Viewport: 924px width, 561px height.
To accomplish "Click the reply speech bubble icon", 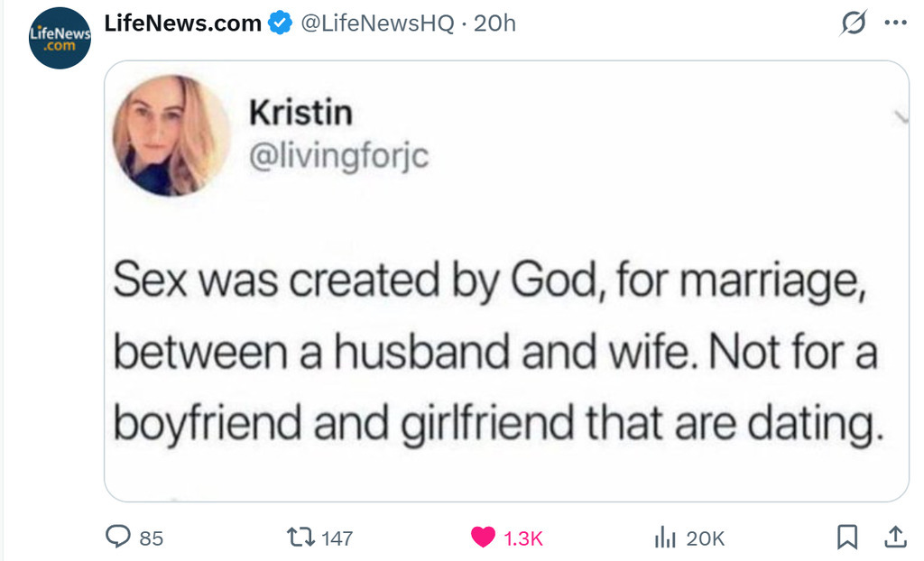I will pyautogui.click(x=119, y=538).
